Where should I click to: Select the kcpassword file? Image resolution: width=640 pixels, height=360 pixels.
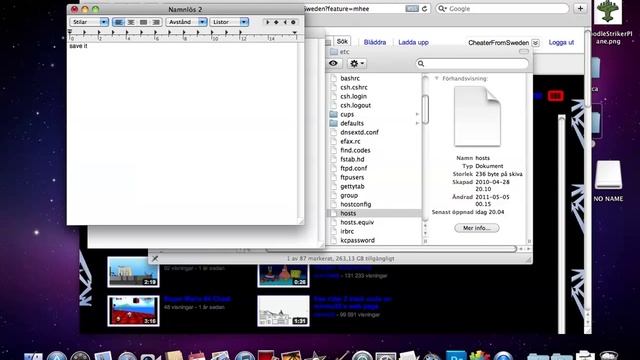[x=357, y=240]
